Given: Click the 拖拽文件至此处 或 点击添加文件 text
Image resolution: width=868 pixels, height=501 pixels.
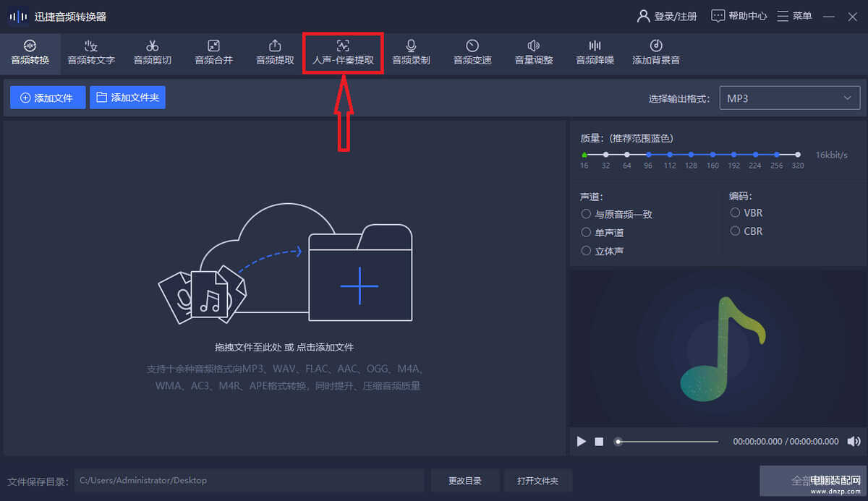Looking at the screenshot, I should [284, 347].
